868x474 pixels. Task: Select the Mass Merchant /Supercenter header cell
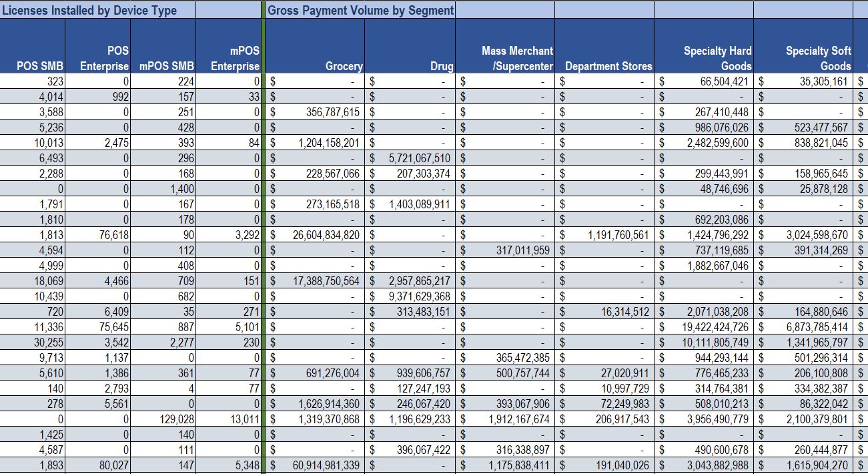coord(517,58)
